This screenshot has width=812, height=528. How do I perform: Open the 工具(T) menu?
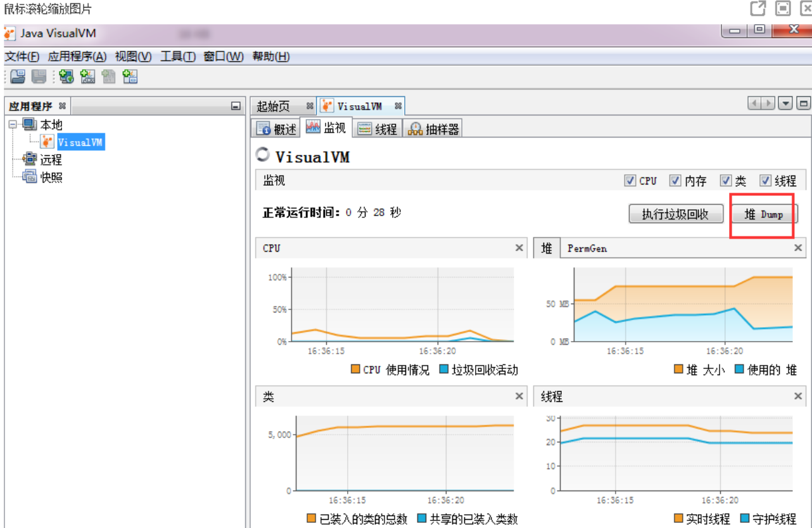point(177,56)
